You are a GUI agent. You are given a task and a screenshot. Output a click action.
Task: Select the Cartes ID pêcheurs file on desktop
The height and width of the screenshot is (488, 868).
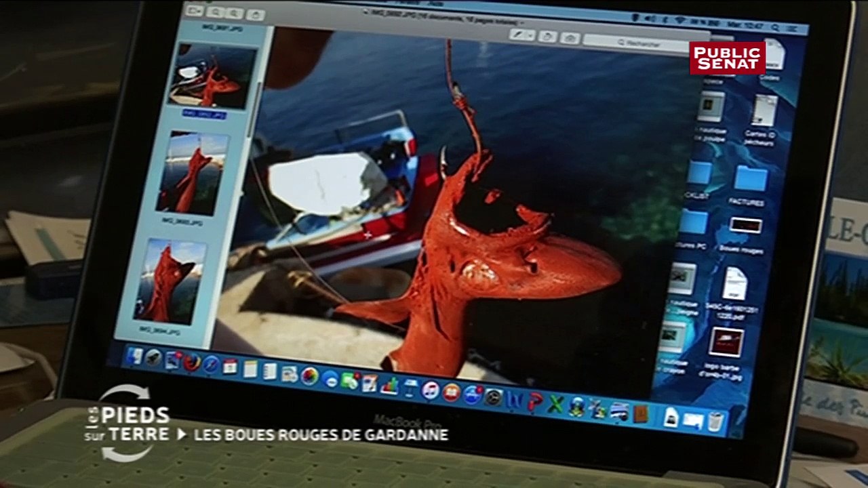[765, 110]
